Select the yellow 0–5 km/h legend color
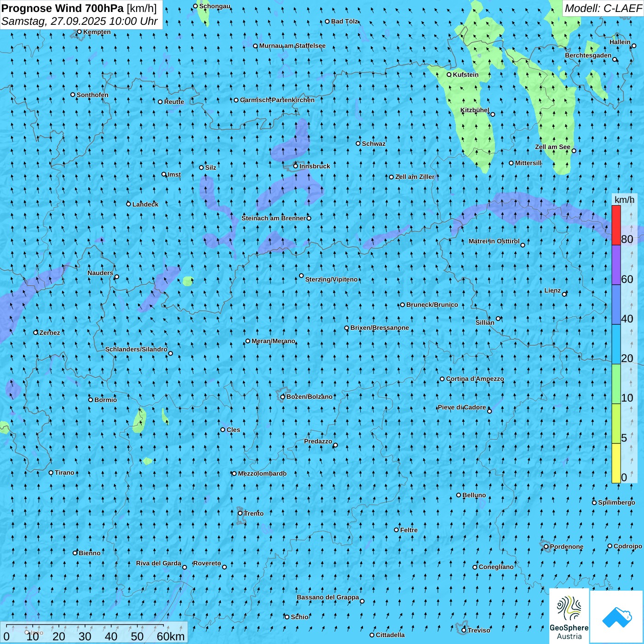Screen dimensions: 644x644 click(616, 463)
